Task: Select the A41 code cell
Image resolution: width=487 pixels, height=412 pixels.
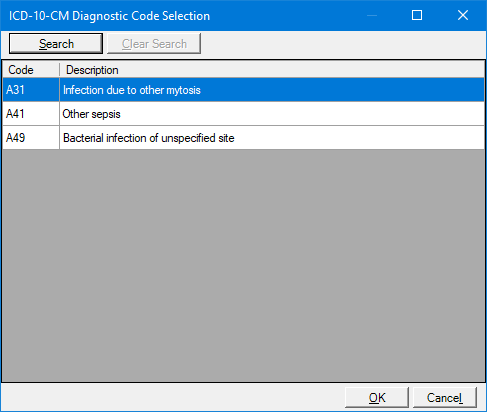Action: (31, 114)
